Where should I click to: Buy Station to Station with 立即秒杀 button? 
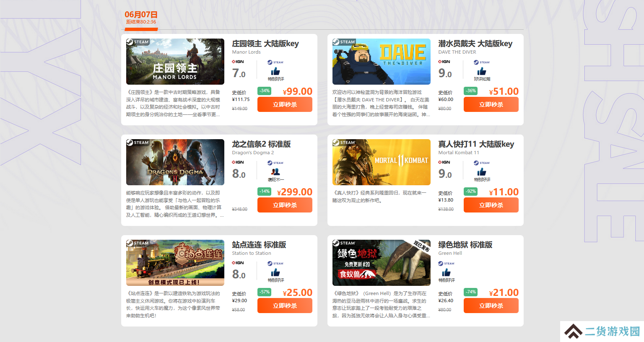[285, 306]
